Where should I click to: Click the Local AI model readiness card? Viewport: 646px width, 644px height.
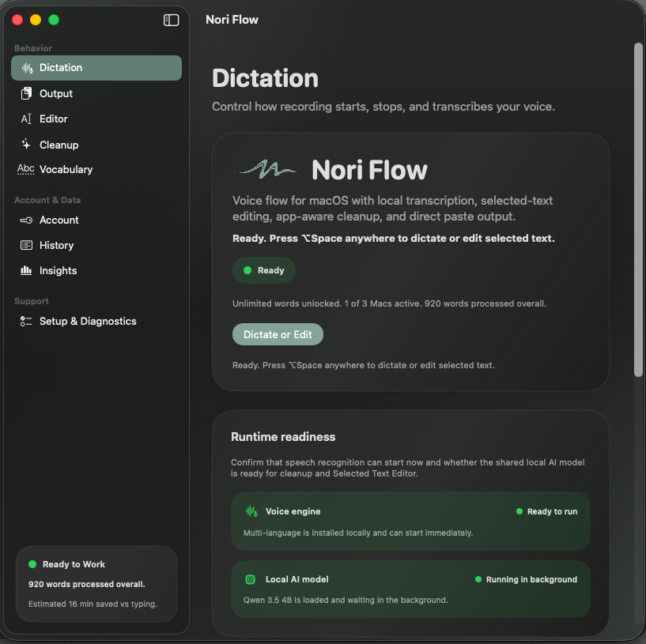pos(410,589)
